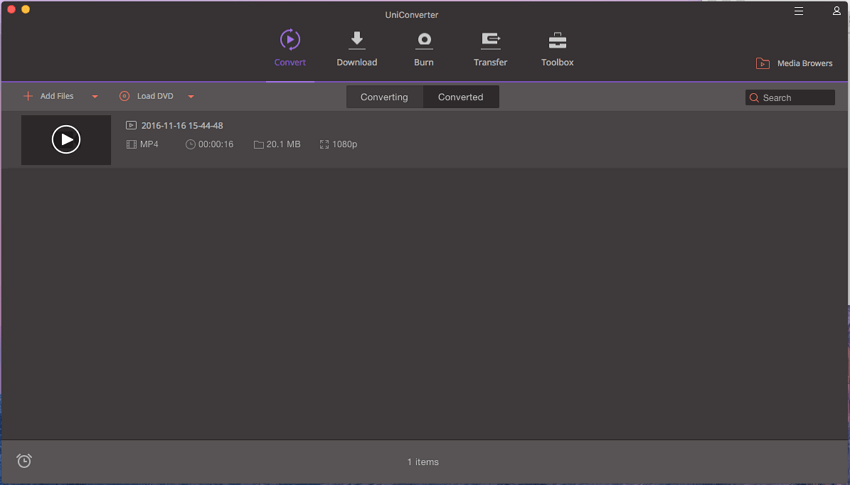This screenshot has width=850, height=485.
Task: Click the file size folder icon
Action: coord(259,144)
